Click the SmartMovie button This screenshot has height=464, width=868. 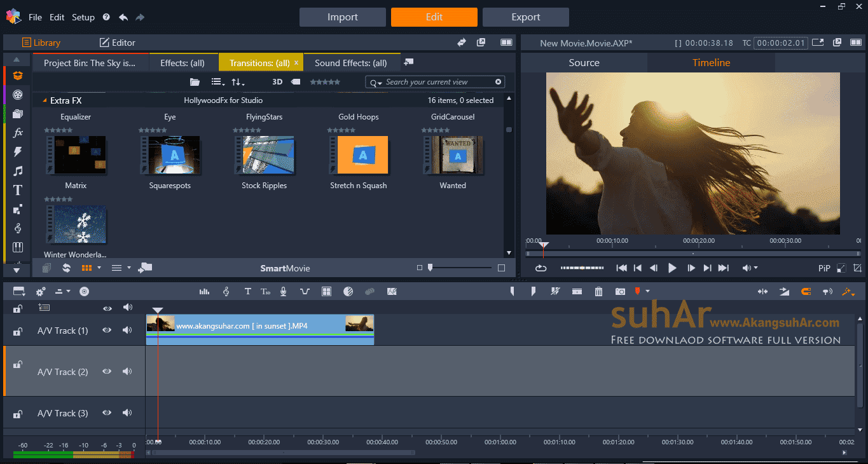click(285, 268)
